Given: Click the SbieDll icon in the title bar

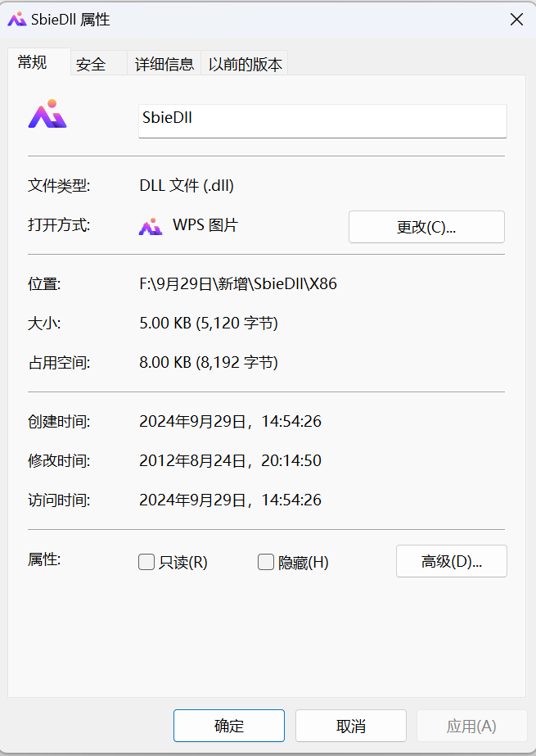Looking at the screenshot, I should (x=16, y=19).
